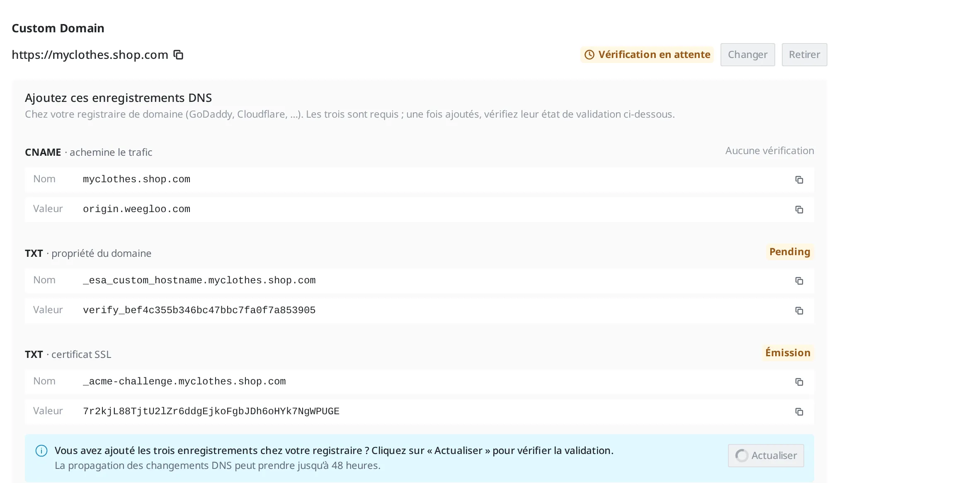Image resolution: width=980 pixels, height=483 pixels.
Task: Click the Changer button
Action: (x=747, y=55)
